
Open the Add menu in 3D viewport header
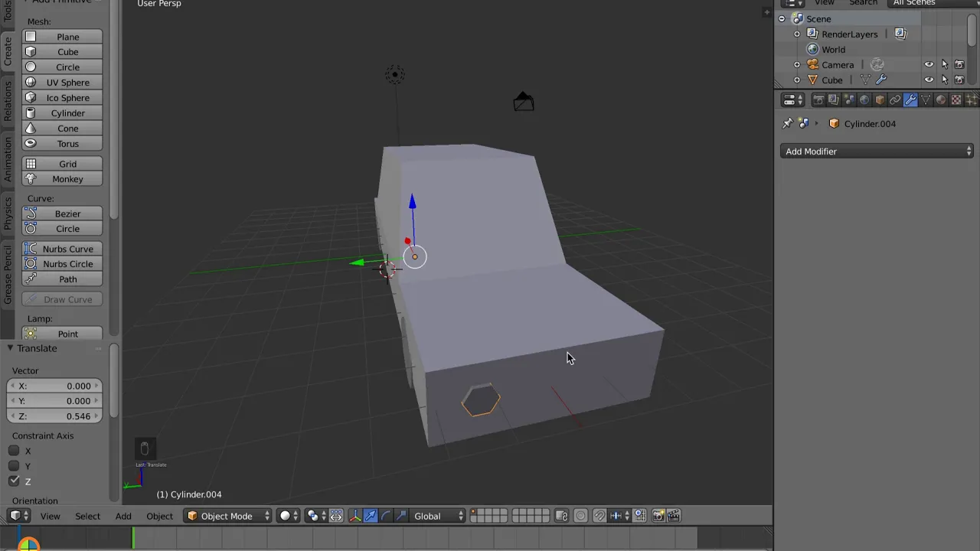point(123,516)
